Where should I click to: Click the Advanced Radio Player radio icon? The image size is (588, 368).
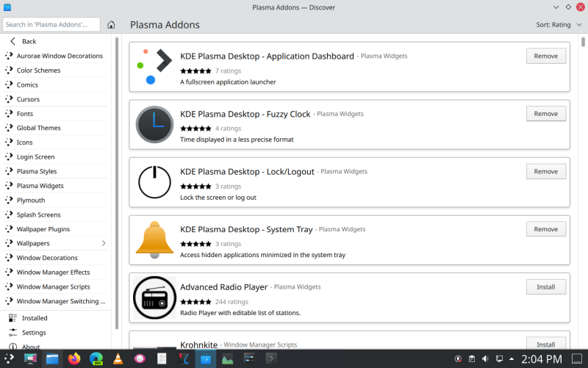point(154,297)
